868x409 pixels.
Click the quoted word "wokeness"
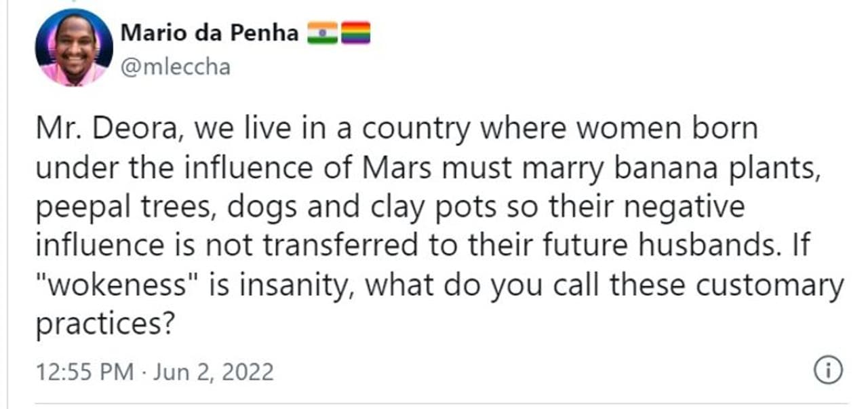click(110, 284)
